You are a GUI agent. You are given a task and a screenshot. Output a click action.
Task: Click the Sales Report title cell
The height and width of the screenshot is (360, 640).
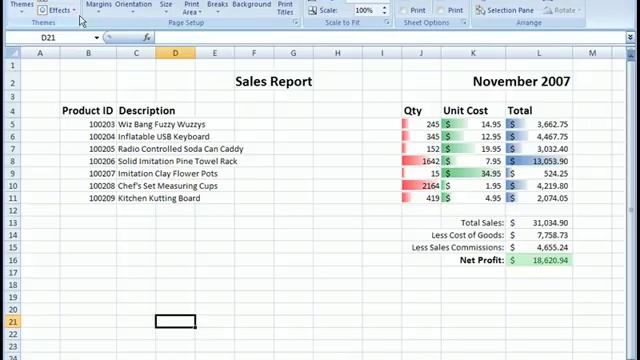coord(273,82)
